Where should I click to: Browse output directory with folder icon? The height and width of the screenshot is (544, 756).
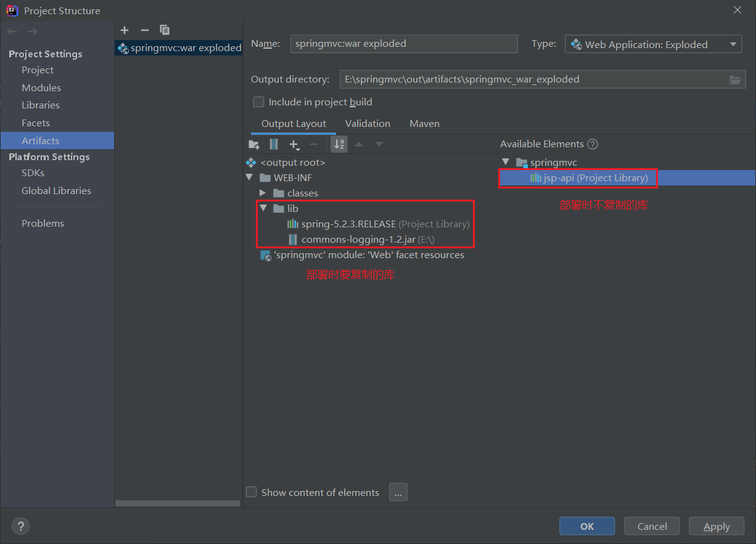tap(734, 79)
